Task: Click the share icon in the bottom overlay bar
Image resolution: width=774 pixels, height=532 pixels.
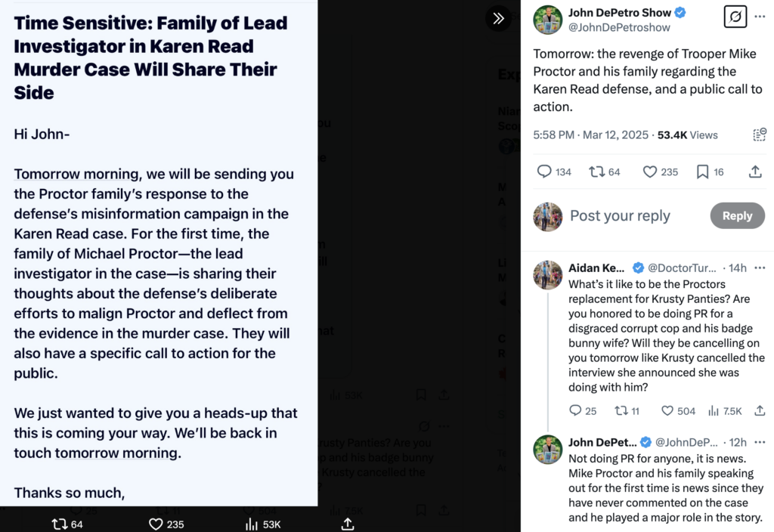Action: click(347, 523)
